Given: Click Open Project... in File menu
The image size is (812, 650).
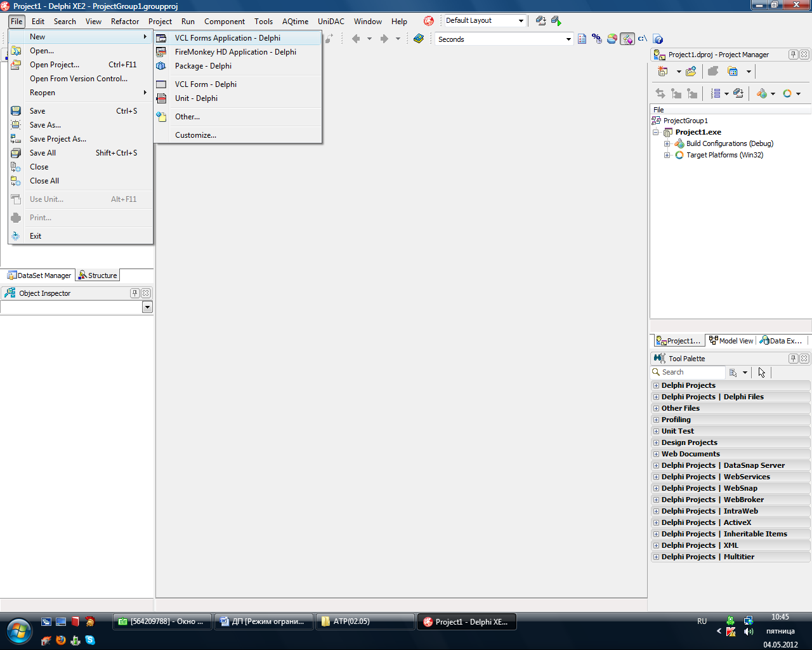Looking at the screenshot, I should 81,65.
